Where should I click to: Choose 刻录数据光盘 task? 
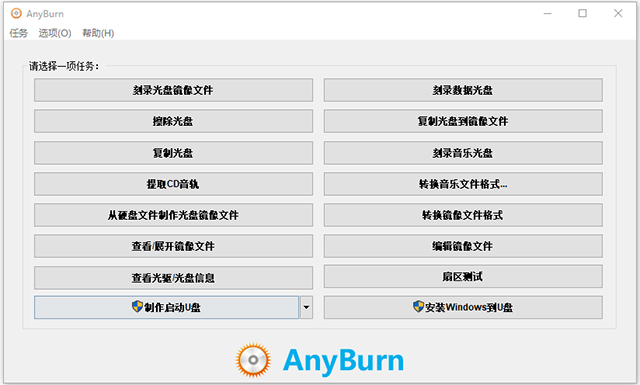pyautogui.click(x=463, y=90)
